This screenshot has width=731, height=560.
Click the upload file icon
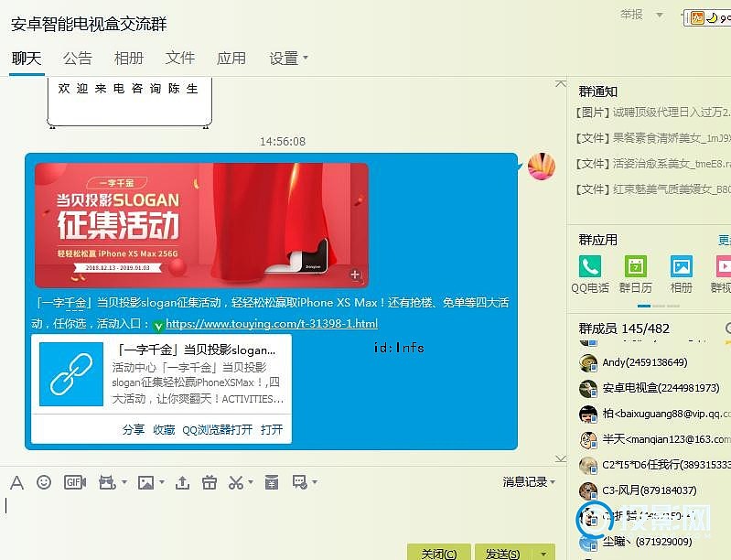click(x=182, y=482)
